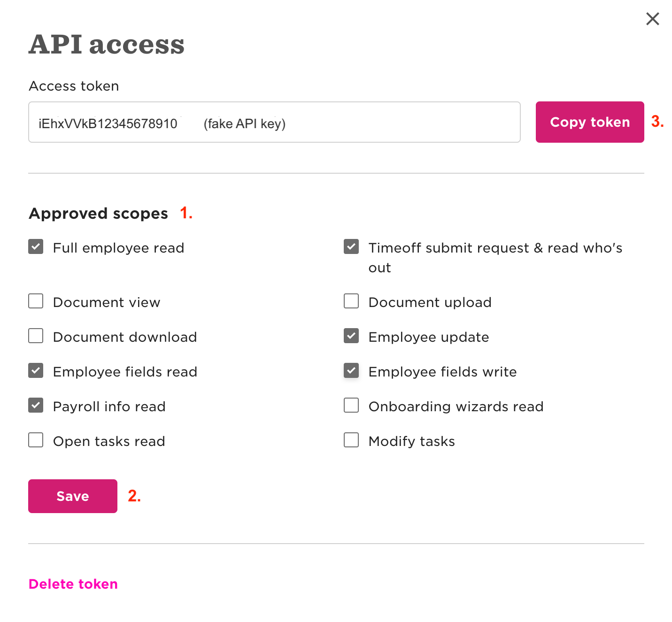Enable the Document upload scope
This screenshot has height=622, width=672.
point(351,301)
